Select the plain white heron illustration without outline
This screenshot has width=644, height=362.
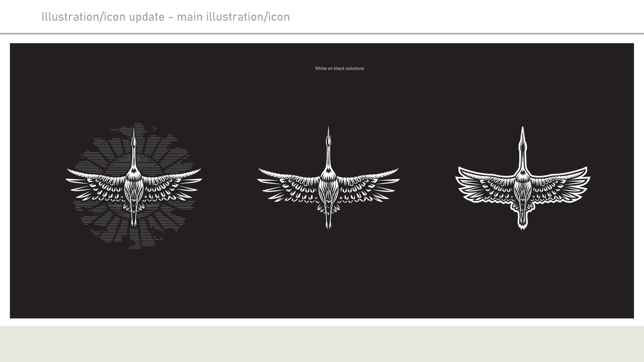coord(328,178)
